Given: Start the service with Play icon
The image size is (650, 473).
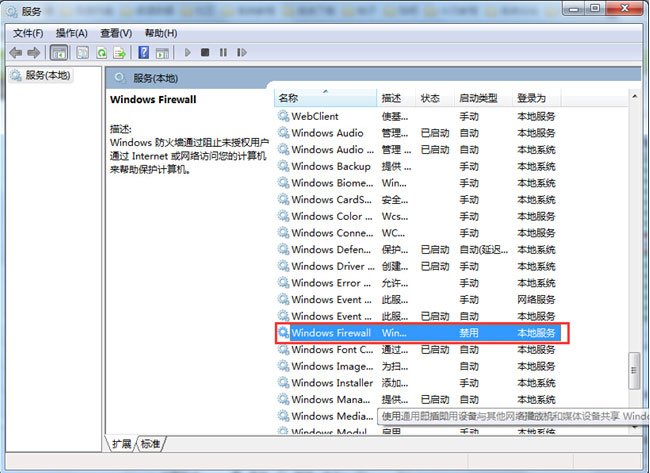Looking at the screenshot, I should 187,52.
